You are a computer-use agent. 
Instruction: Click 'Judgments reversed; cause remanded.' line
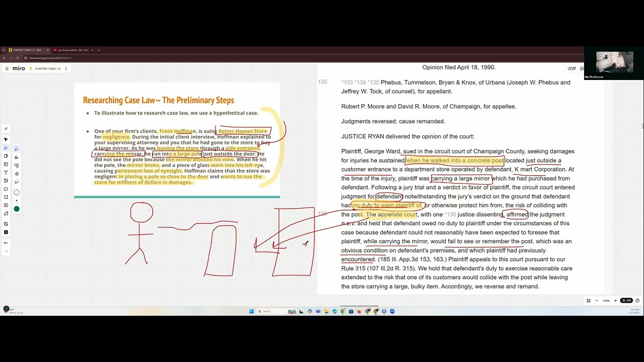click(393, 121)
